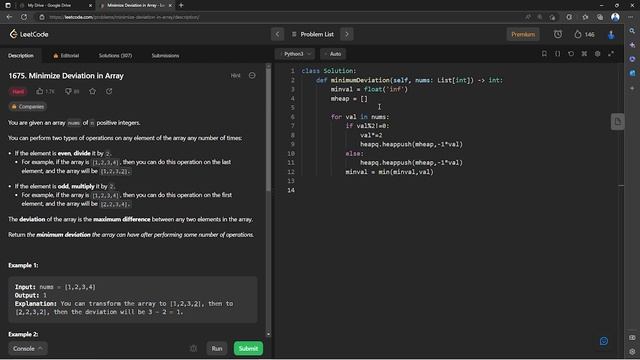Click the Example 1 code block
The image size is (640, 360).
pos(133,300)
